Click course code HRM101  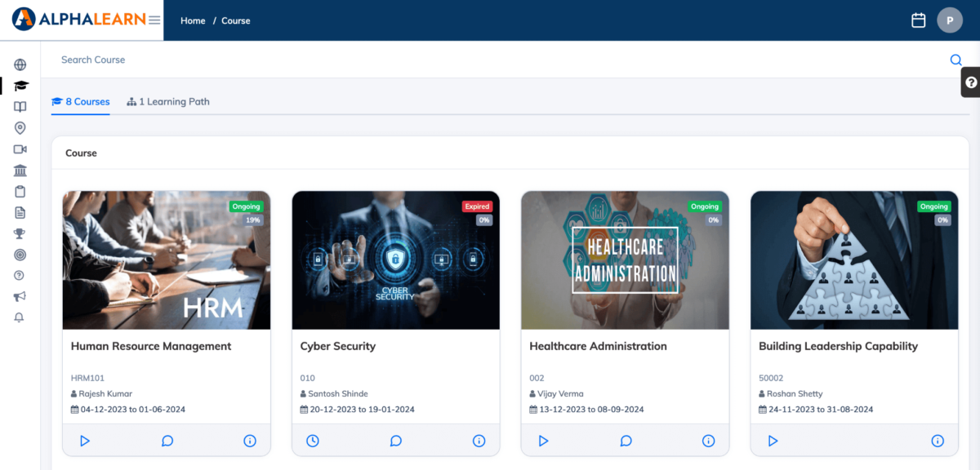[x=88, y=378]
